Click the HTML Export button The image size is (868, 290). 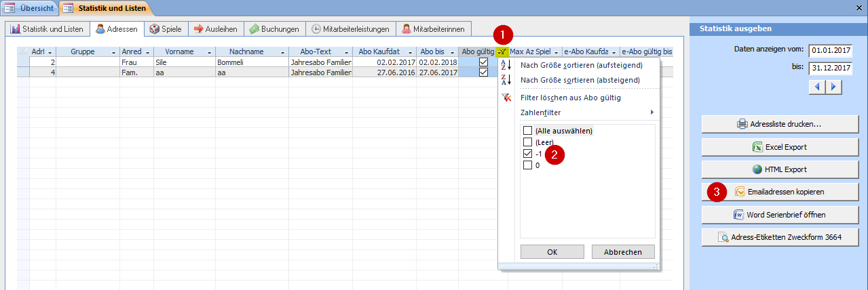click(x=779, y=169)
